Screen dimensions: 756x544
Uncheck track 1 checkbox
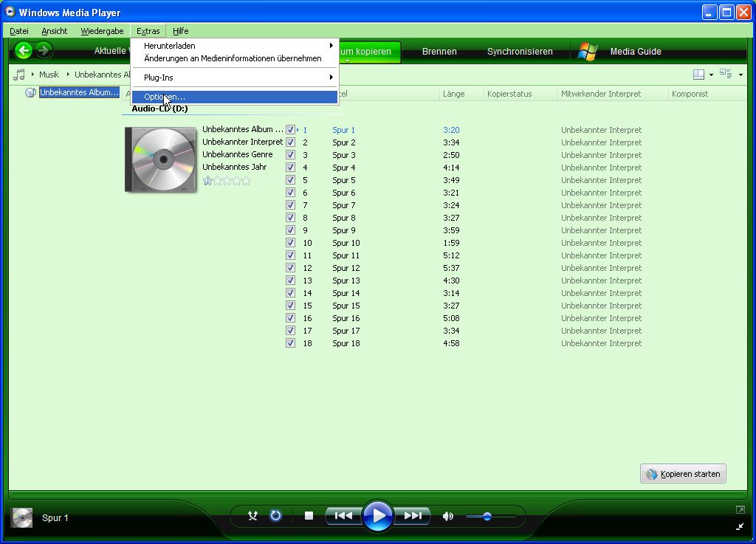(290, 130)
